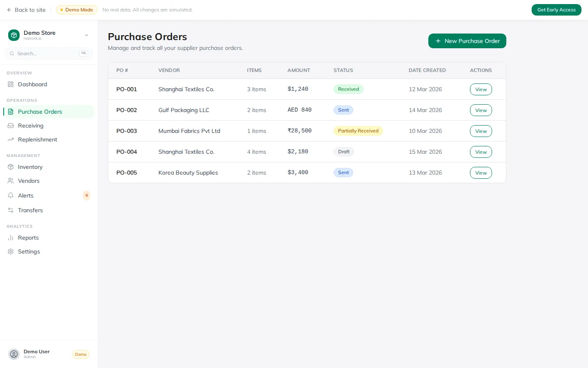The height and width of the screenshot is (368, 588).
Task: Click the Receiving inbox icon
Action: [11, 126]
